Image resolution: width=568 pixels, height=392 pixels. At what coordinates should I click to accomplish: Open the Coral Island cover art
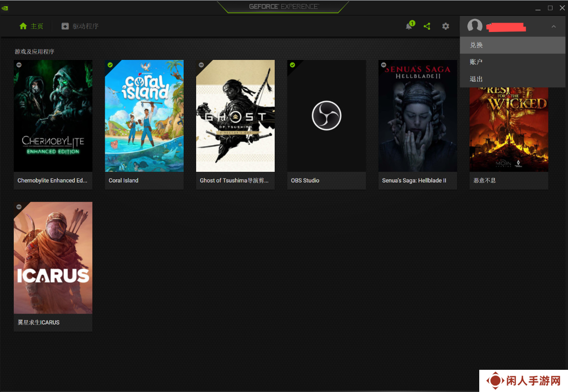[x=144, y=116]
